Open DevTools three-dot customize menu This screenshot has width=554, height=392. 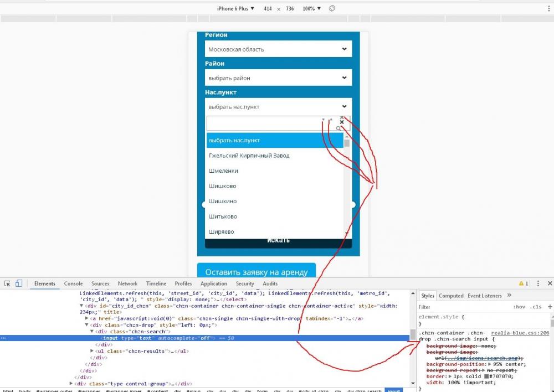(538, 283)
